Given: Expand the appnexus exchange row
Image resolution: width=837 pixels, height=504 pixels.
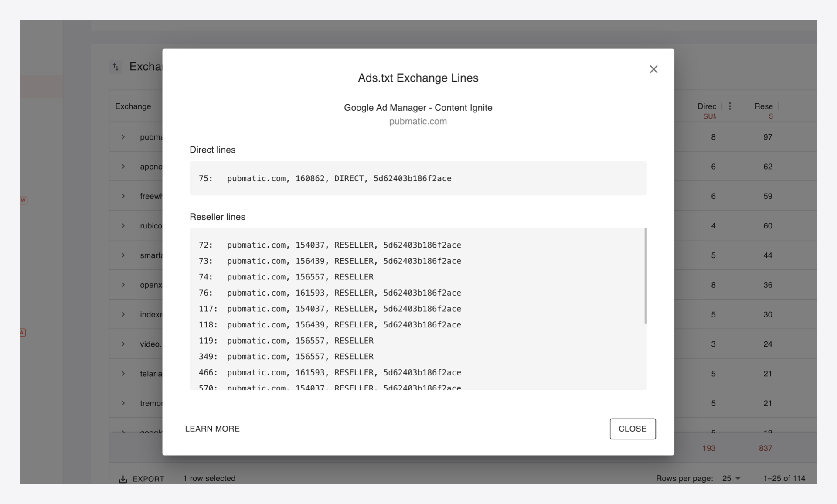Looking at the screenshot, I should [x=123, y=167].
